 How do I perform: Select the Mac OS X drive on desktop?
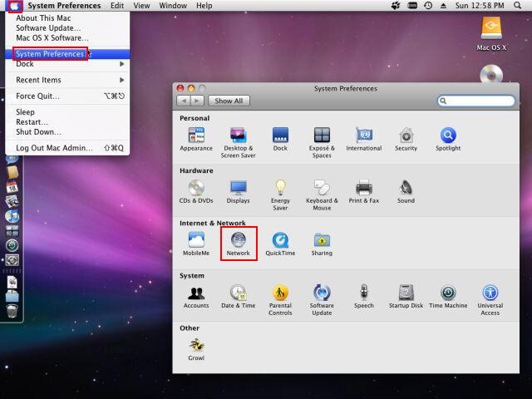point(491,33)
